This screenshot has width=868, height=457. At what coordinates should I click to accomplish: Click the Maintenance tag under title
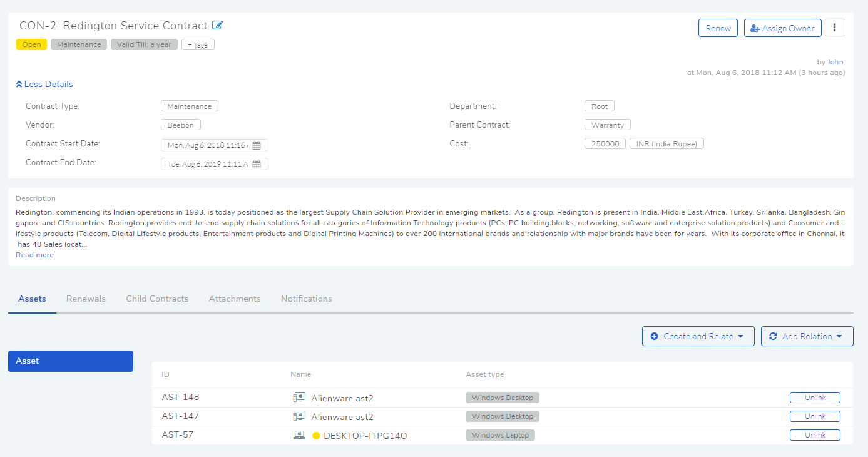tap(79, 44)
